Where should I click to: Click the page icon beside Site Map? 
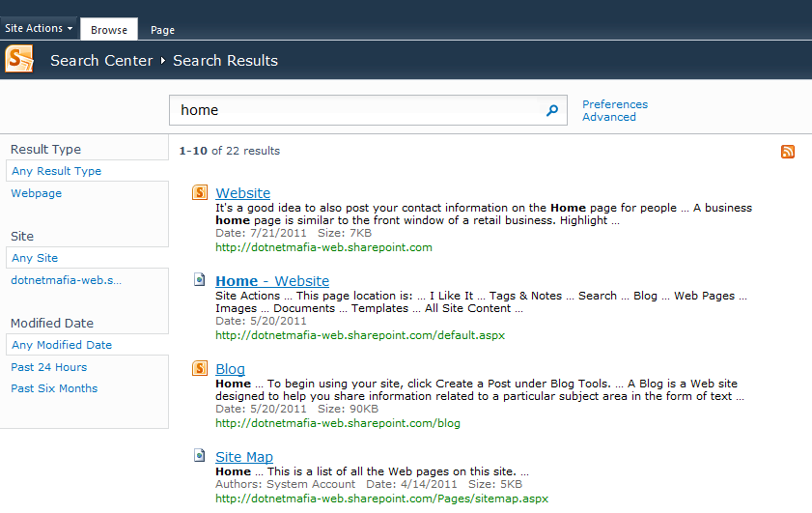pyautogui.click(x=199, y=455)
